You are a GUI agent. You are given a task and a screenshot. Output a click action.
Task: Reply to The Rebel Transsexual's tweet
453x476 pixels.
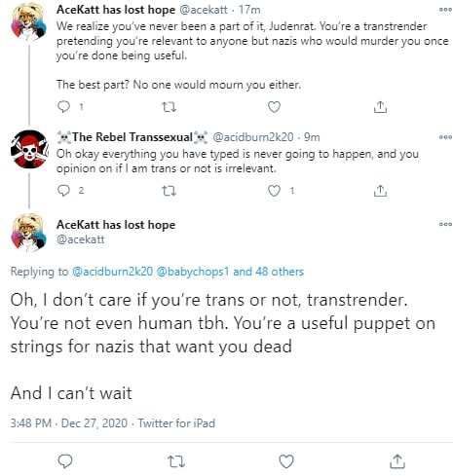pos(63,191)
